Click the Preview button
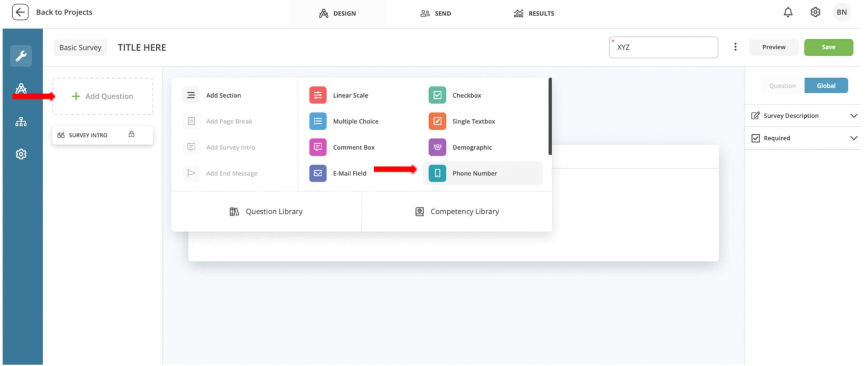868x366 pixels. [774, 47]
